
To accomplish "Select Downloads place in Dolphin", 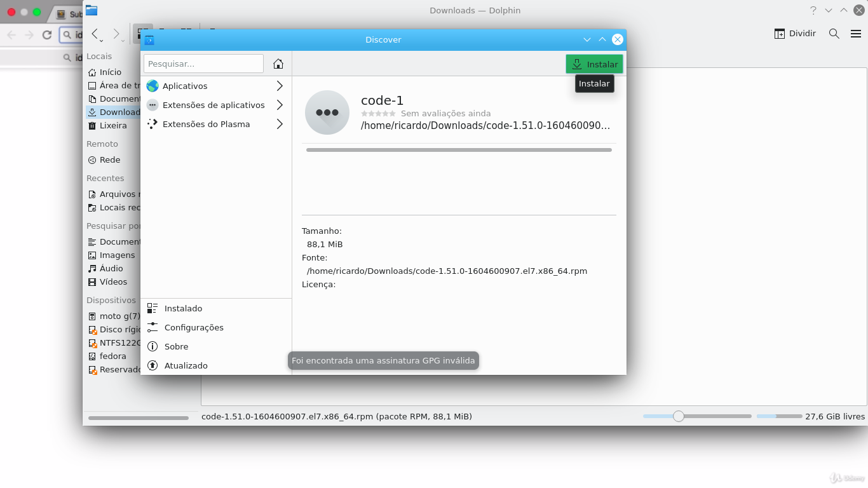I will (113, 112).
